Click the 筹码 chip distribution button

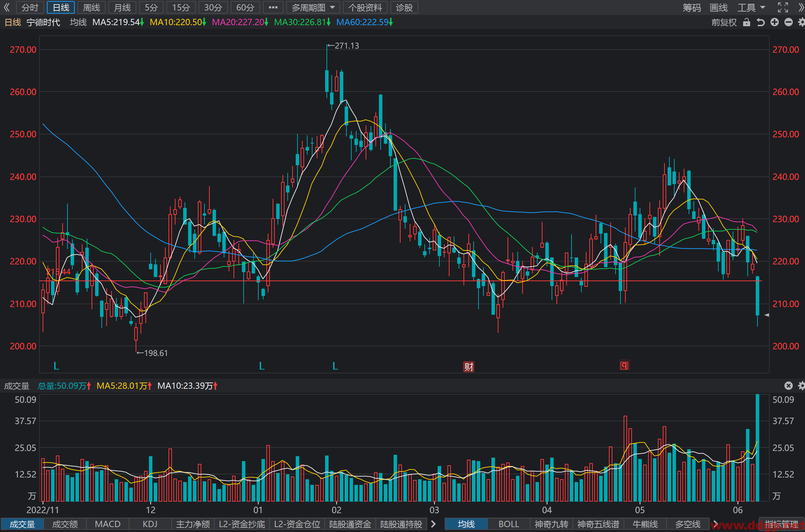coord(692,7)
